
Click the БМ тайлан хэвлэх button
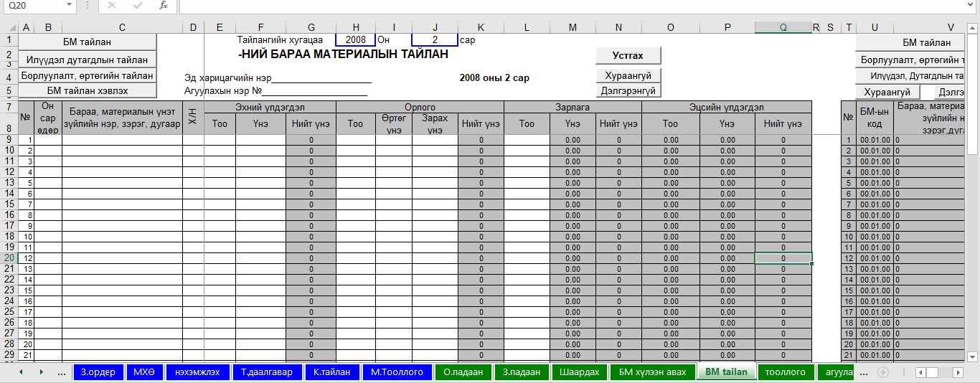(87, 90)
